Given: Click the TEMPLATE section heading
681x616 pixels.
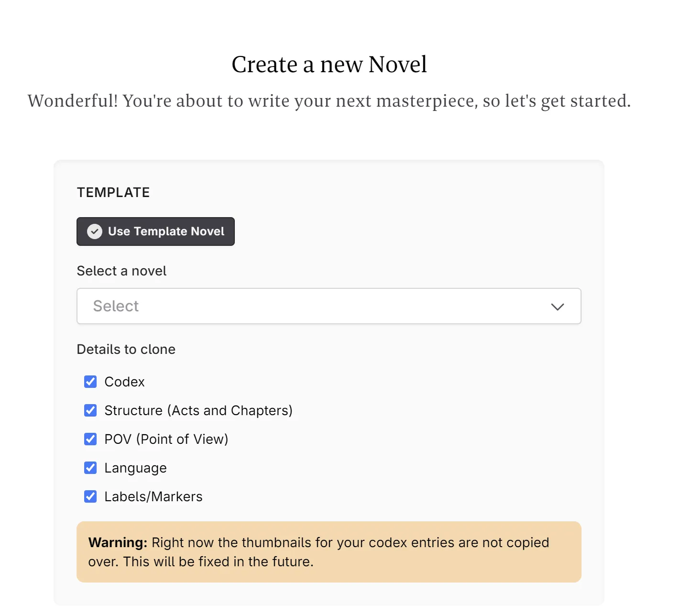Looking at the screenshot, I should [x=113, y=192].
